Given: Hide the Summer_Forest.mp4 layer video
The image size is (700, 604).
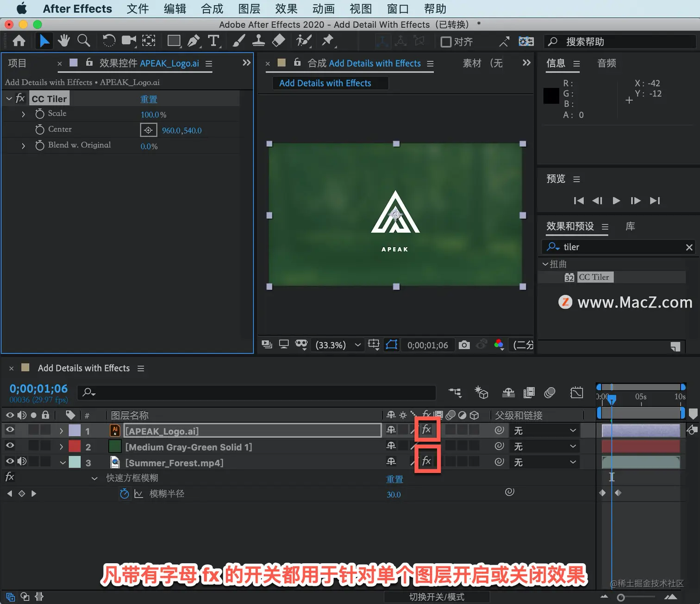Looking at the screenshot, I should [x=10, y=461].
